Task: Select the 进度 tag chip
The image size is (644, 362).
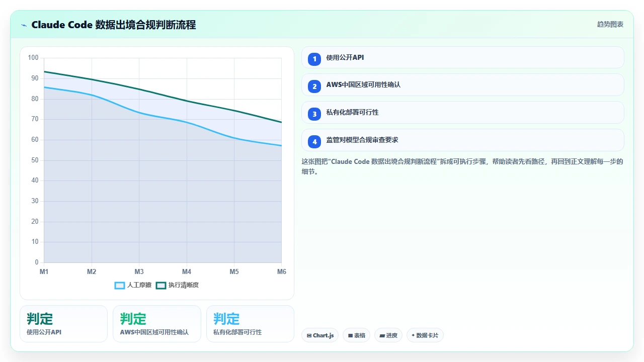Action: pos(388,335)
